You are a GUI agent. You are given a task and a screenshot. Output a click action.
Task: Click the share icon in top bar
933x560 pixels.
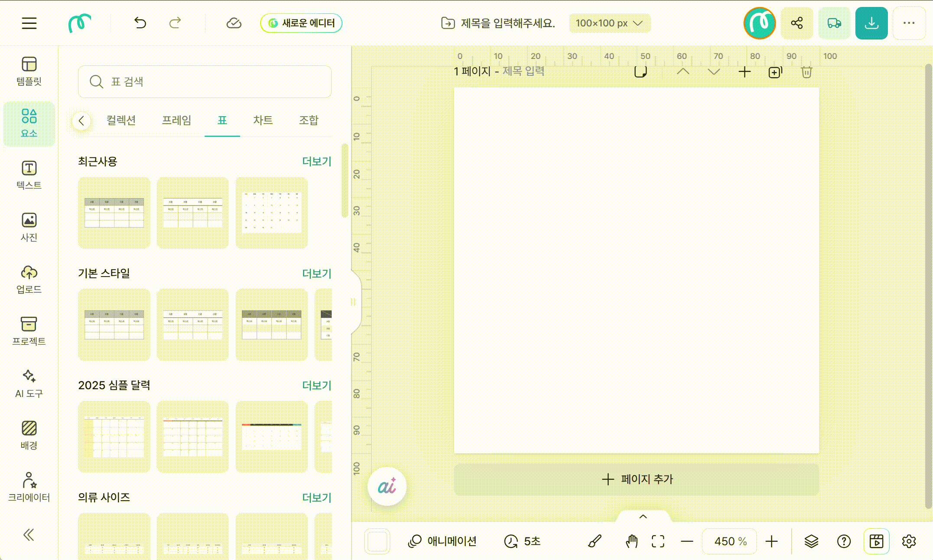point(796,23)
